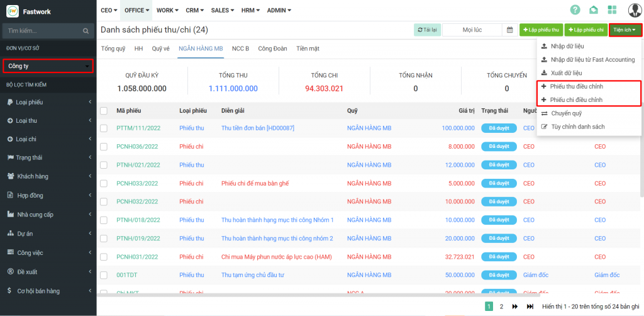The image size is (644, 316).
Task: Open the Công ty unit dropdown
Action: coord(48,66)
